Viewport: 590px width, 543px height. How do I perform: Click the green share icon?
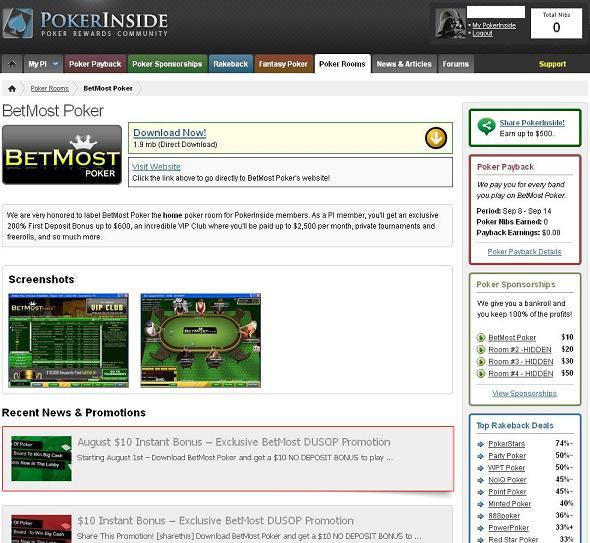click(486, 126)
